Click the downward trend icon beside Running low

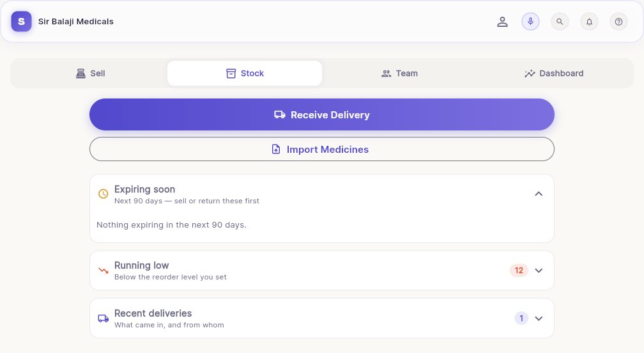point(103,271)
